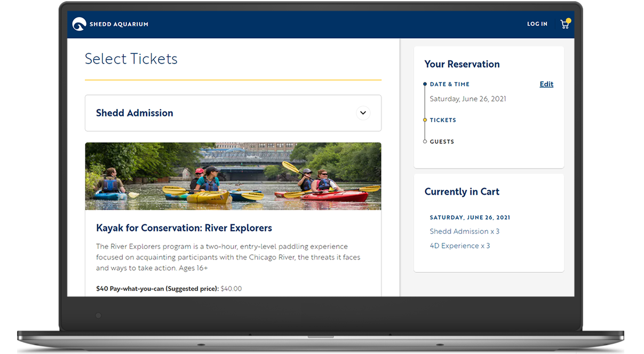Open Shedd Admission x 3 in cart

[465, 231]
